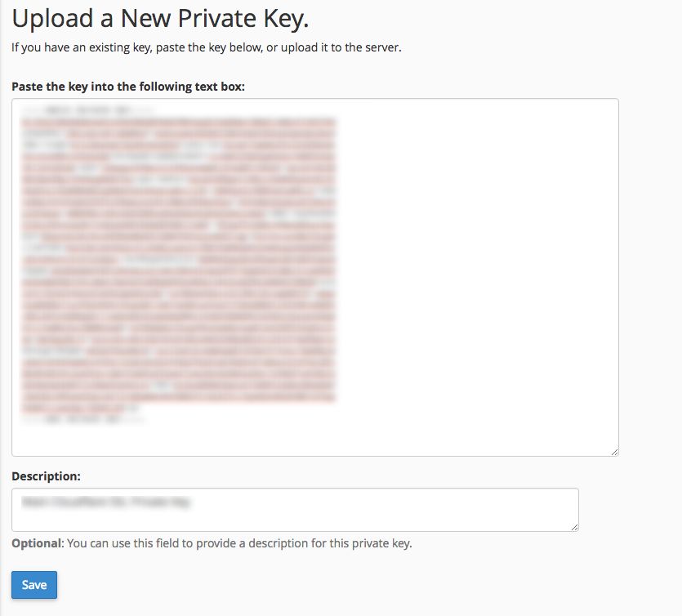Grab the key text box resize handle
682x616 pixels.
point(614,452)
